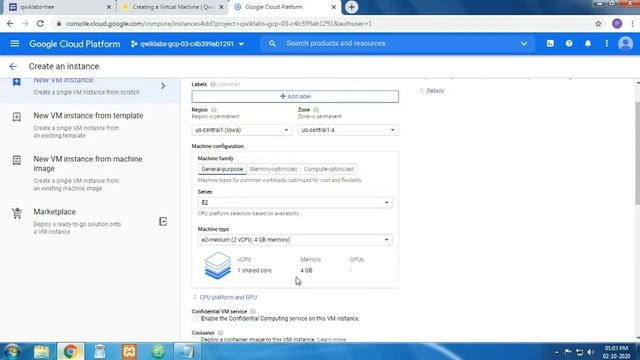The width and height of the screenshot is (640, 360).
Task: Go back using Create an instance arrow
Action: pos(13,66)
